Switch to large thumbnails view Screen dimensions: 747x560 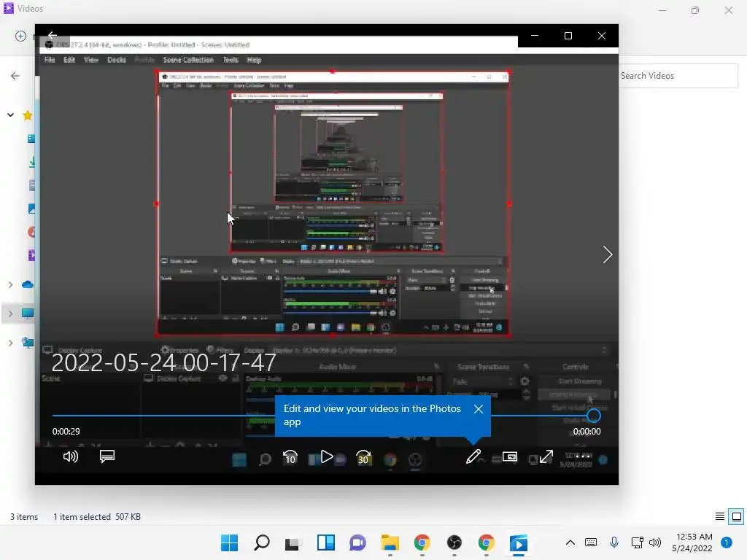(737, 517)
